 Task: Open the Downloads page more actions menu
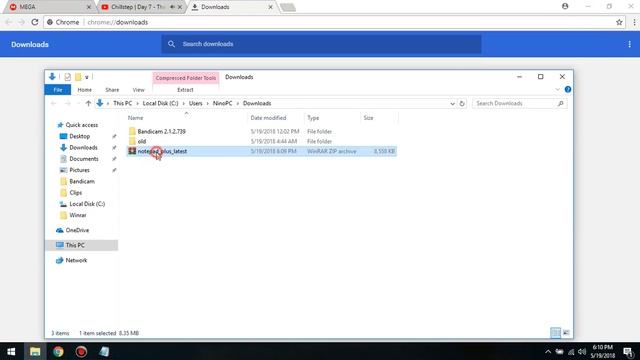(629, 44)
